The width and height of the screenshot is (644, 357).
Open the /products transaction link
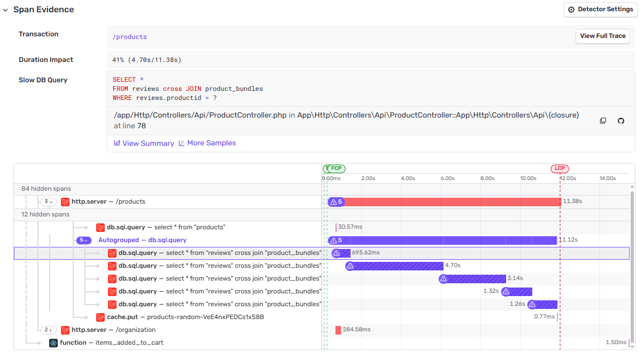coord(129,37)
